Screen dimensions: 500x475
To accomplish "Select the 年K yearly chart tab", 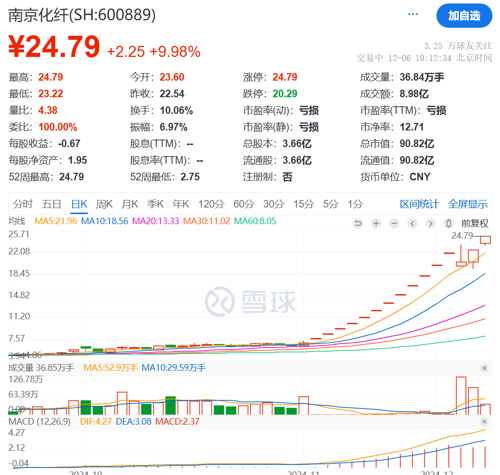I will point(181,204).
